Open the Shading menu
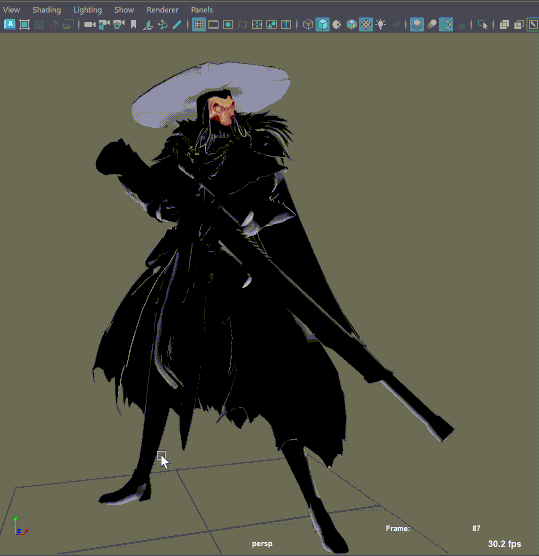Viewport: 539px width, 556px height. [x=46, y=10]
